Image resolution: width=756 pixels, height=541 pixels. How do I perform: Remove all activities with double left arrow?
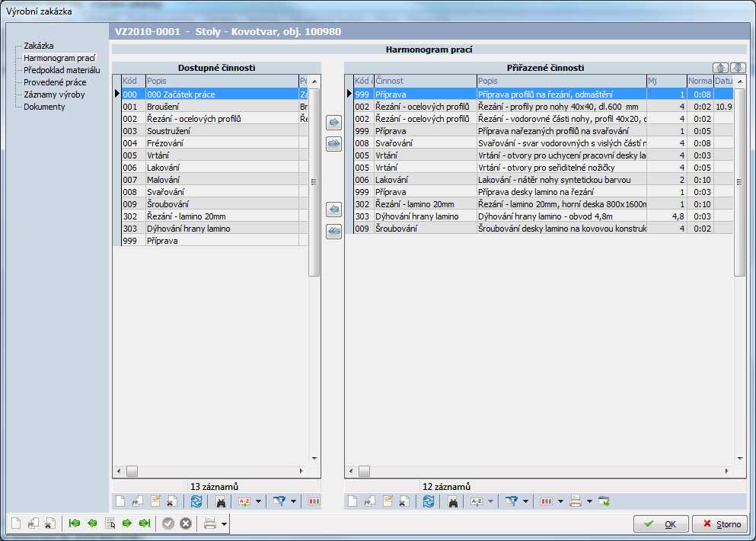pyautogui.click(x=333, y=231)
